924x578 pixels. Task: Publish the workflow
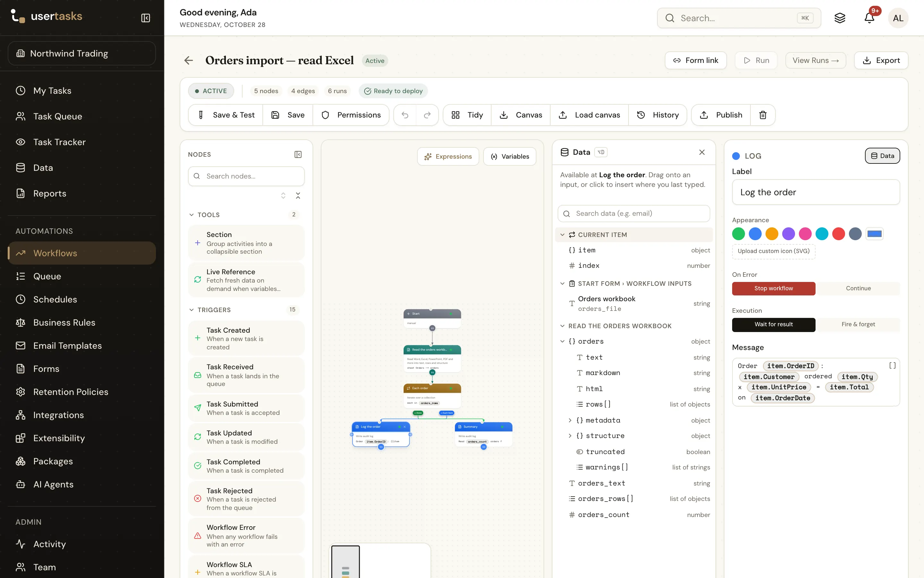tap(721, 115)
